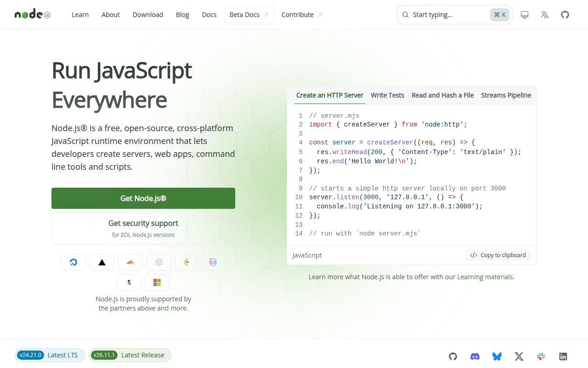Go to the Download page
The width and height of the screenshot is (588, 368).
[x=148, y=15]
